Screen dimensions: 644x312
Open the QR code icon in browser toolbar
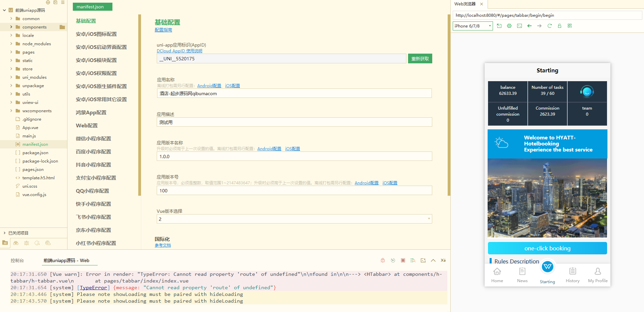(x=569, y=26)
